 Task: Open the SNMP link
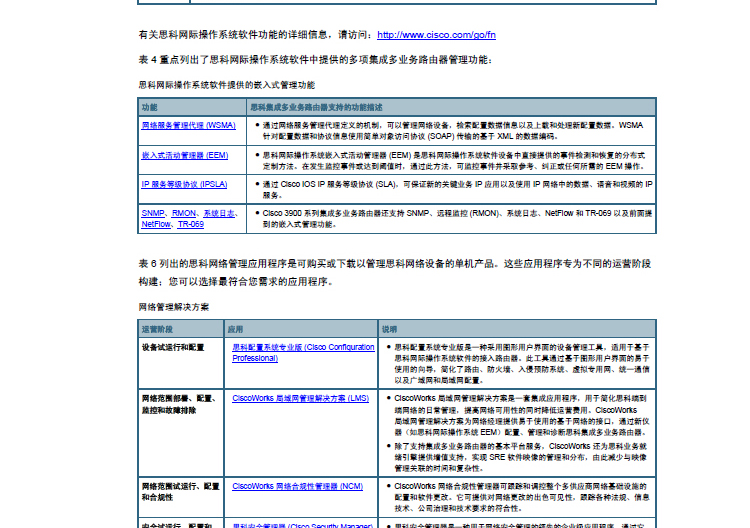(x=153, y=213)
